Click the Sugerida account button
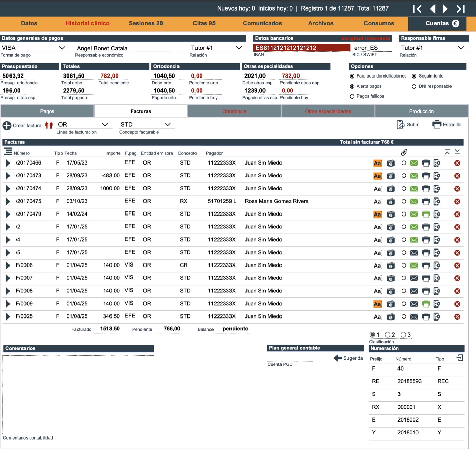476x464 pixels. coord(348,358)
